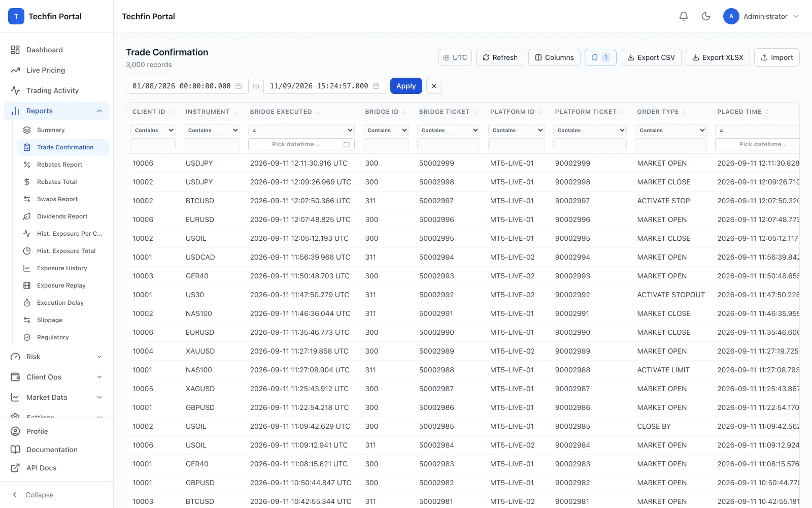Open Rebates Report
Viewport: 812px width, 508px height.
pos(63,165)
